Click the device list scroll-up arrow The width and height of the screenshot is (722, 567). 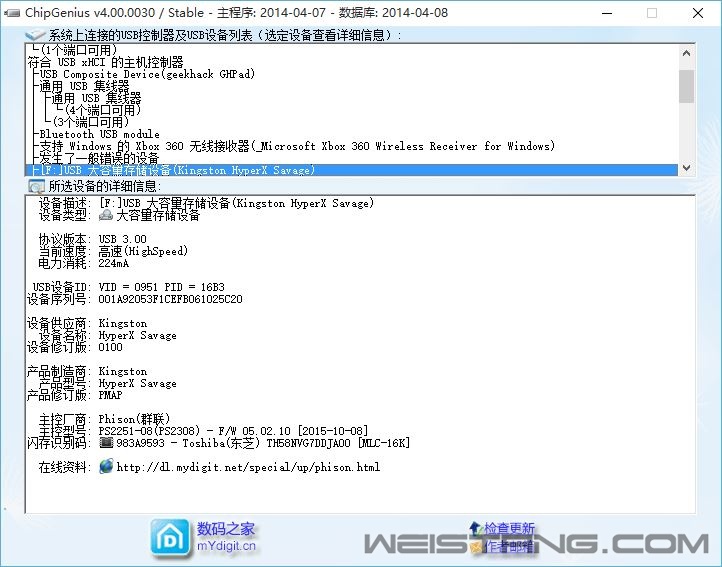tap(686, 53)
